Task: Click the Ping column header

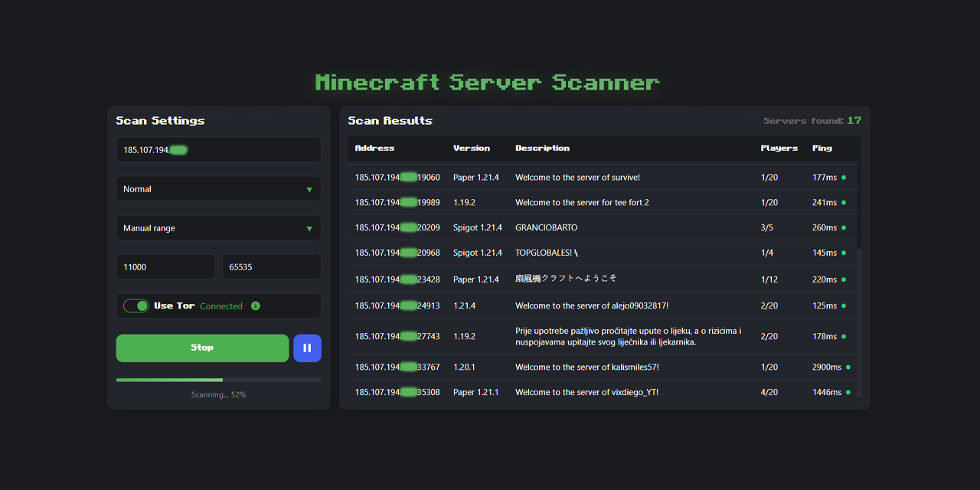Action: point(822,149)
